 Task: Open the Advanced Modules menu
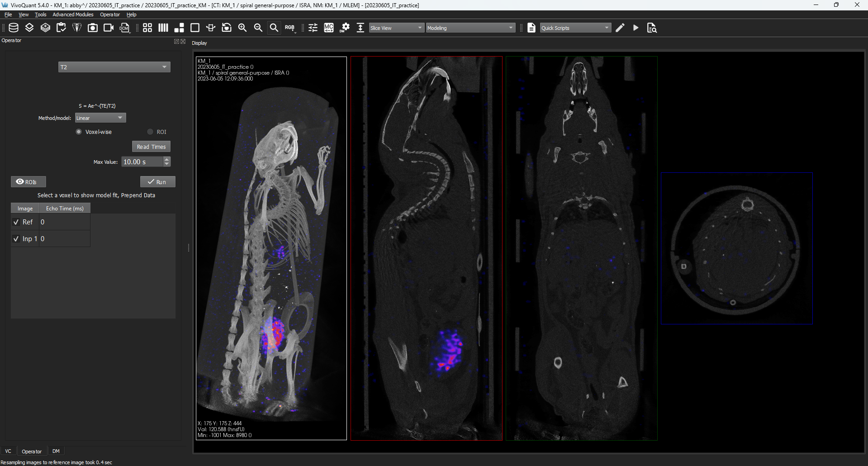pos(73,14)
